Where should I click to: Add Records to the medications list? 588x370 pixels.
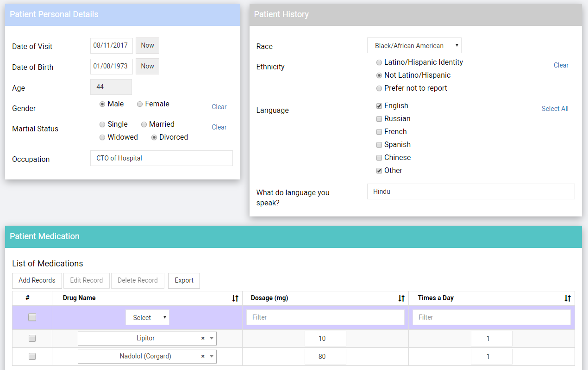37,280
